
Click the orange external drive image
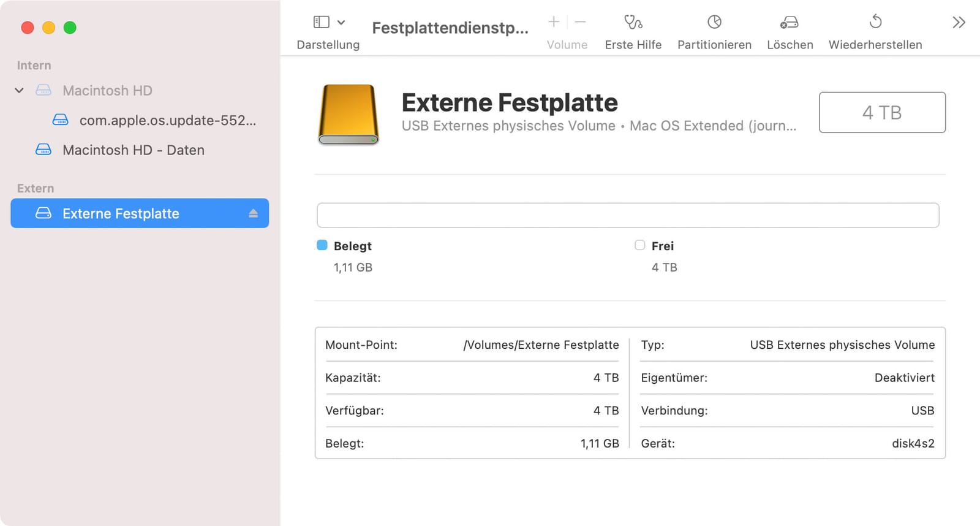pyautogui.click(x=349, y=115)
